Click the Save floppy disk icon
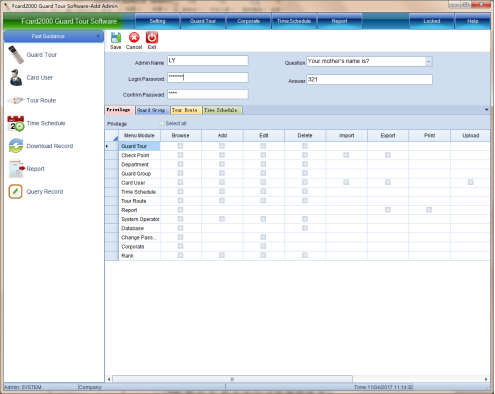The image size is (495, 394). point(116,37)
